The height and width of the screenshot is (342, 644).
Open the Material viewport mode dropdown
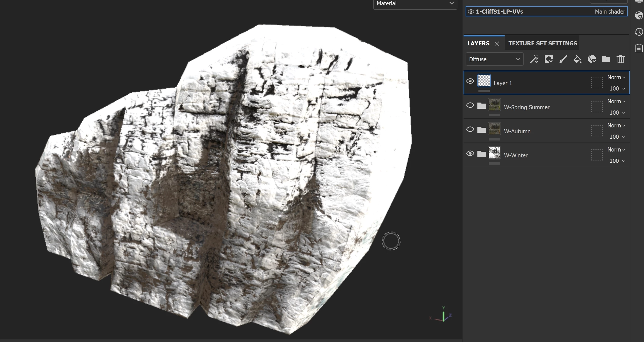(x=415, y=4)
